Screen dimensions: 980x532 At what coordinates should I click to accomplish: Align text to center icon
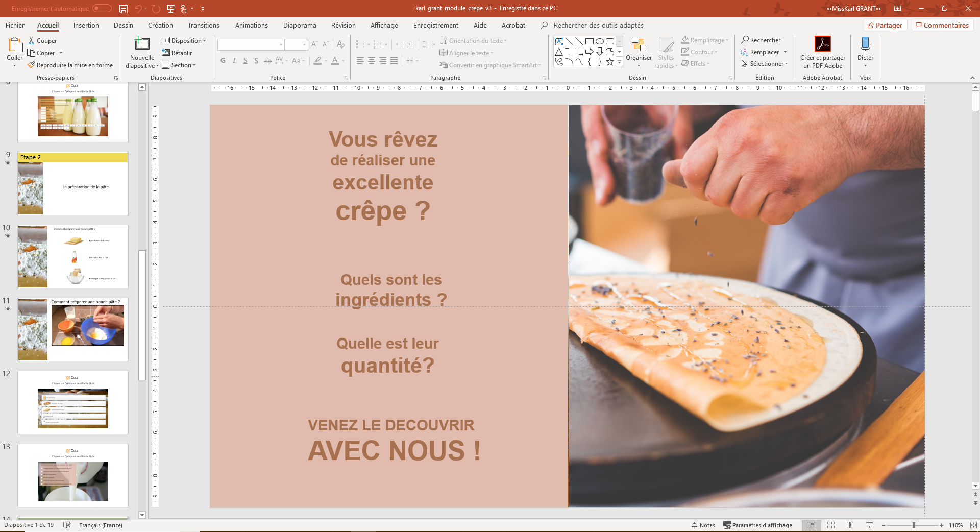(x=372, y=61)
